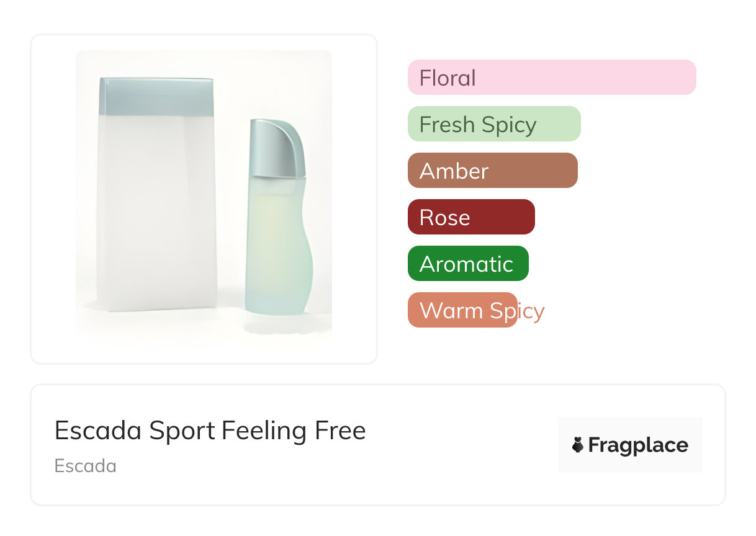Open the gray Escada brand link below the title
The height and width of the screenshot is (536, 756).
point(86,466)
